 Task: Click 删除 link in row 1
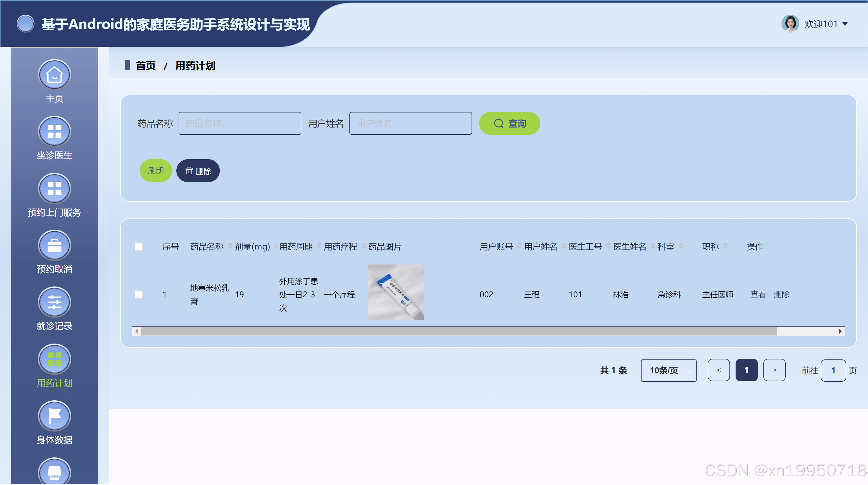(781, 294)
